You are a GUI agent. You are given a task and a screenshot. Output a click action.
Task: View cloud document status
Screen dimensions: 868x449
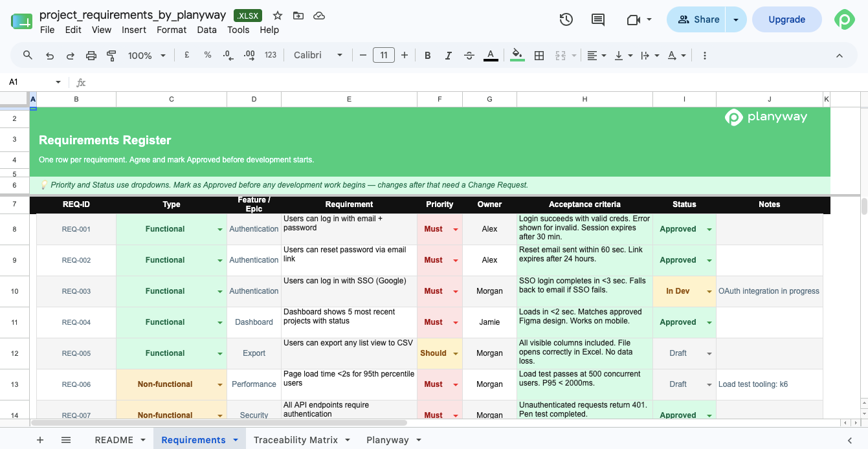coord(319,15)
